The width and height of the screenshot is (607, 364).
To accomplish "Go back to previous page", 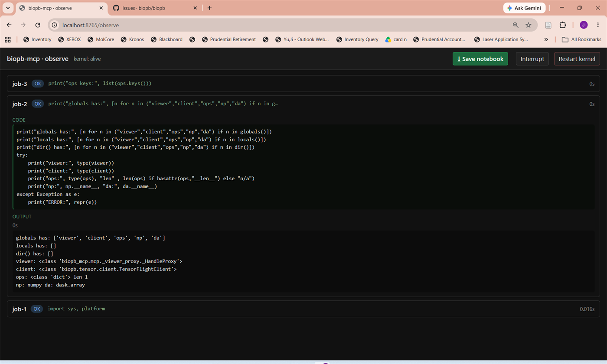I will click(9, 25).
